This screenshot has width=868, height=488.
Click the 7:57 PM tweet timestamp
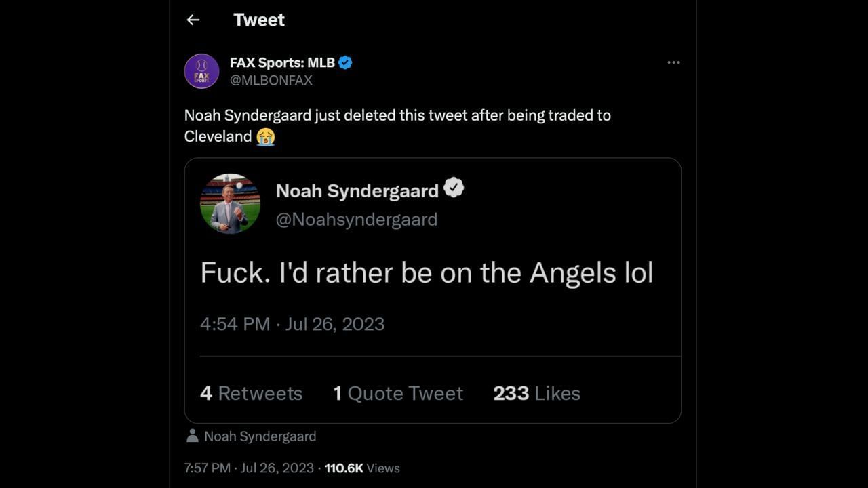tap(249, 468)
